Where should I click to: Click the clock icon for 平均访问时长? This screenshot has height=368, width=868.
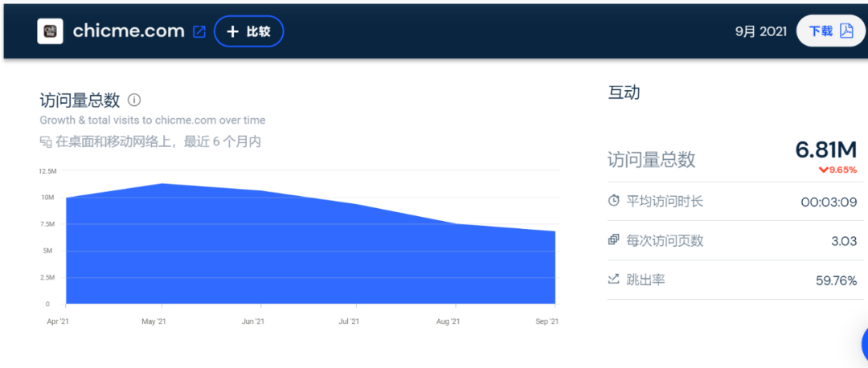pyautogui.click(x=614, y=201)
